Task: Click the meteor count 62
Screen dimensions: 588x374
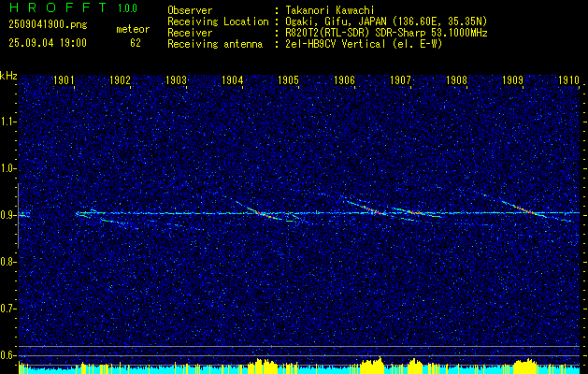Action: pos(136,43)
